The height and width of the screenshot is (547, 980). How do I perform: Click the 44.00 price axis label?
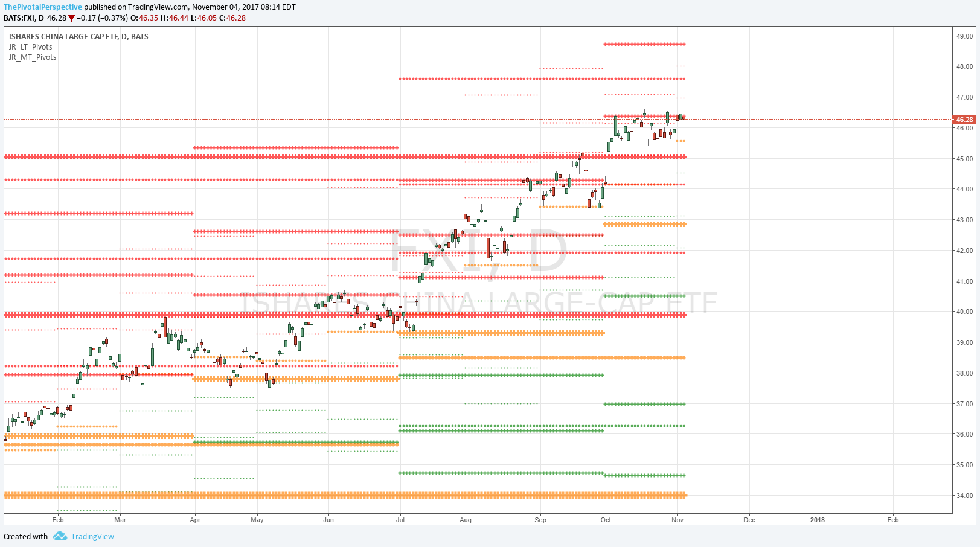[964, 189]
